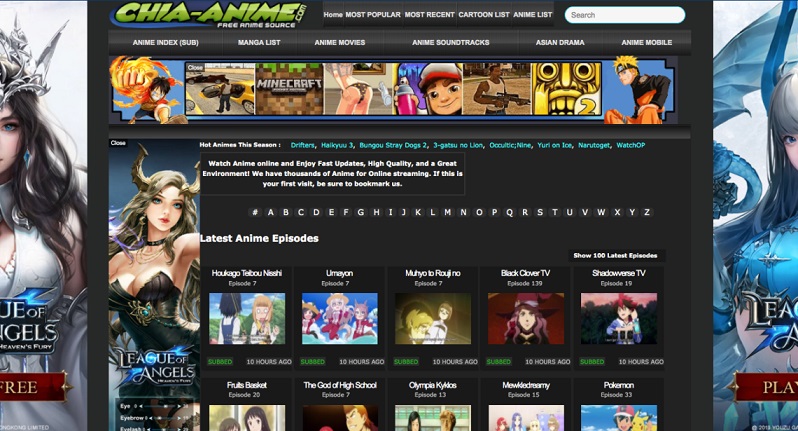Select letter H in the alphabet index
The image size is (798, 431).
click(x=377, y=212)
